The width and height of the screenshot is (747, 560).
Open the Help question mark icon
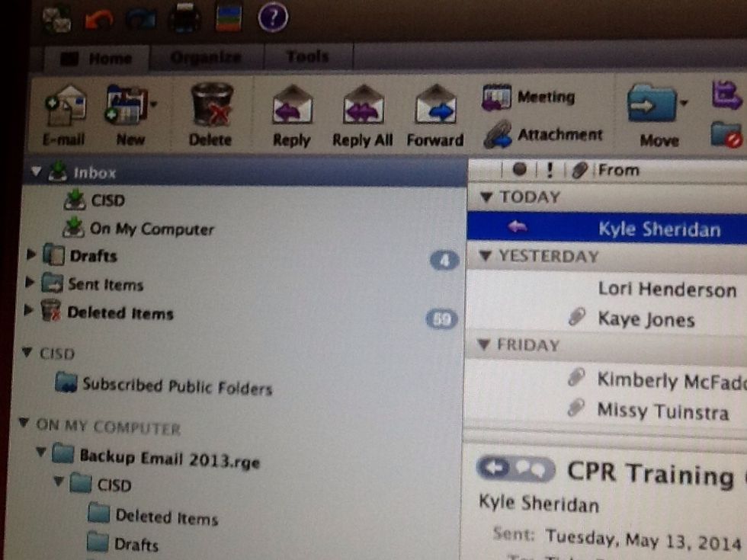tap(272, 17)
